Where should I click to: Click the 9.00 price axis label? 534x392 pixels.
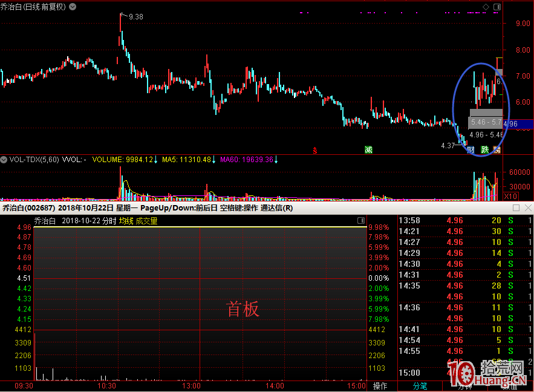pyautogui.click(x=523, y=24)
